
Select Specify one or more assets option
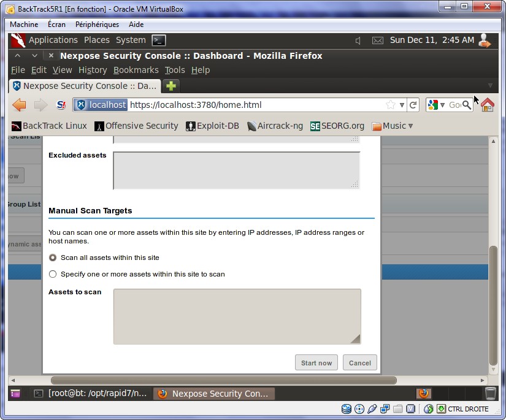click(x=53, y=274)
